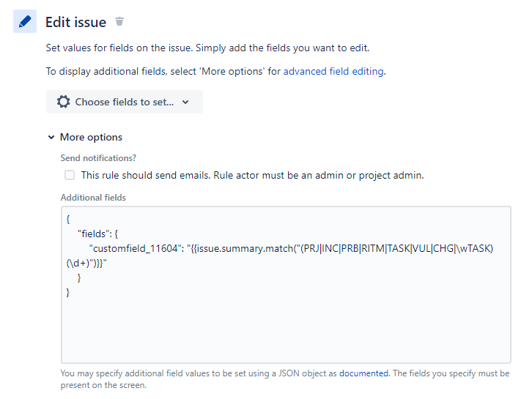
Task: Delete the action using the trash icon
Action: pyautogui.click(x=120, y=22)
